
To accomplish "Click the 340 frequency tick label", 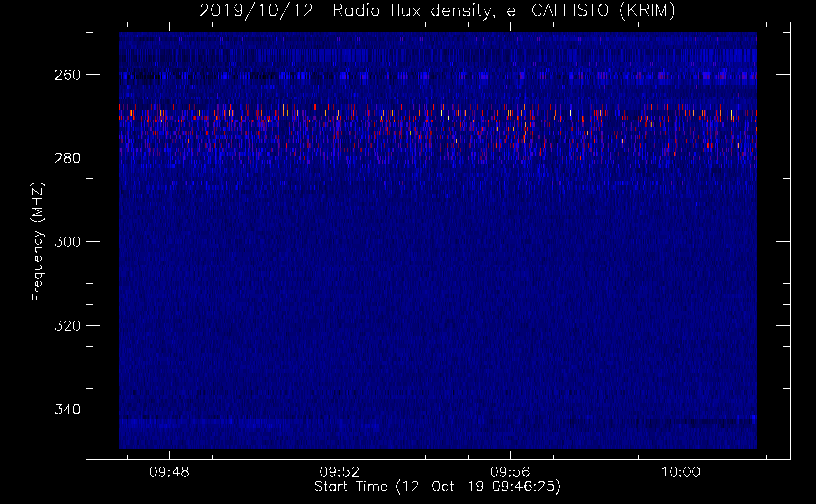I will coord(68,409).
